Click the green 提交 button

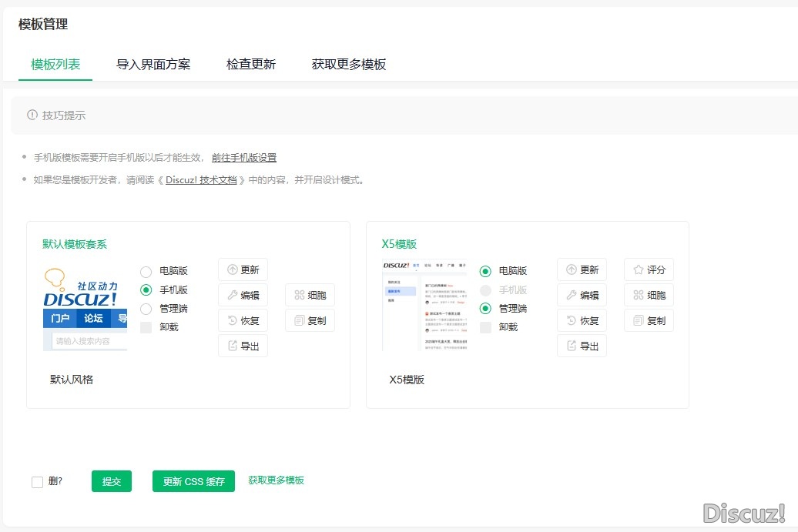pos(111,481)
